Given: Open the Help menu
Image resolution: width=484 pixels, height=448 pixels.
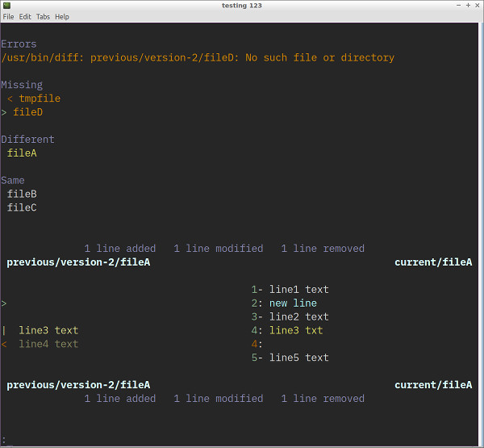Looking at the screenshot, I should point(62,17).
